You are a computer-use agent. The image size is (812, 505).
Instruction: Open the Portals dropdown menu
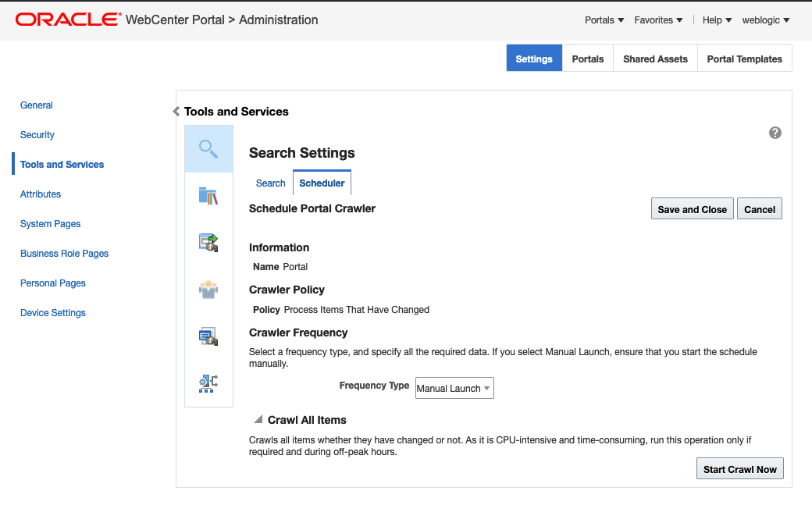pos(604,20)
